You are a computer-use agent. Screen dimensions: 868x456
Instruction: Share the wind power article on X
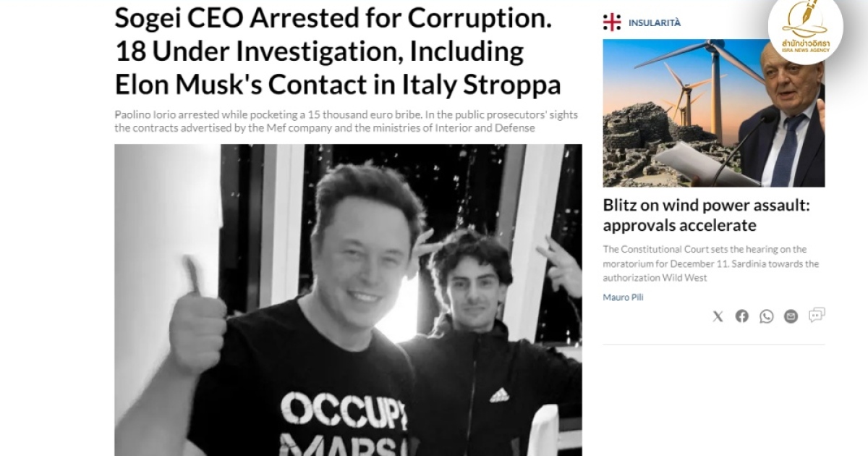[x=718, y=316]
